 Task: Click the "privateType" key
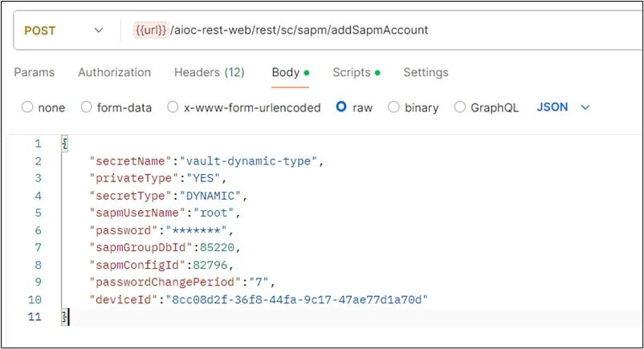[133, 179]
